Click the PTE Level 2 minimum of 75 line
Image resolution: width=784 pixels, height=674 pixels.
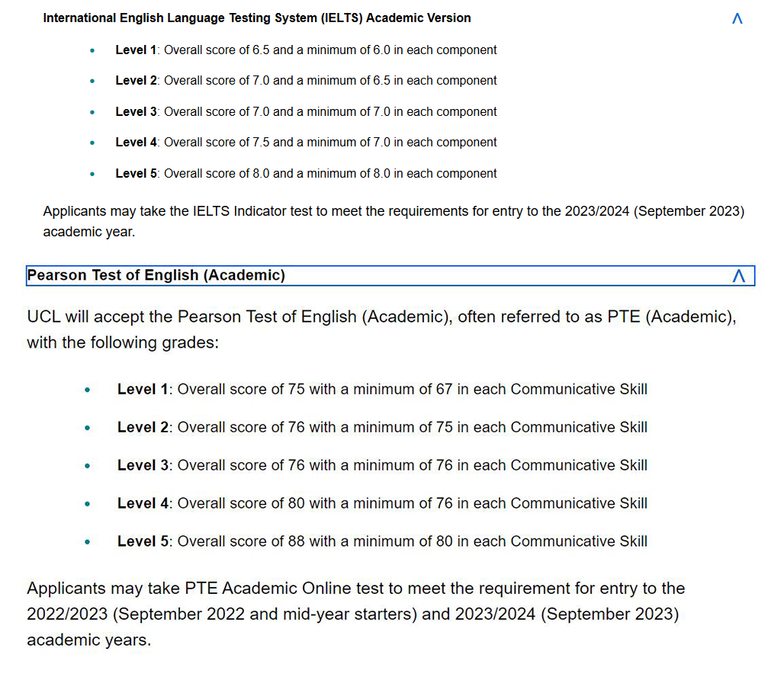pos(383,427)
